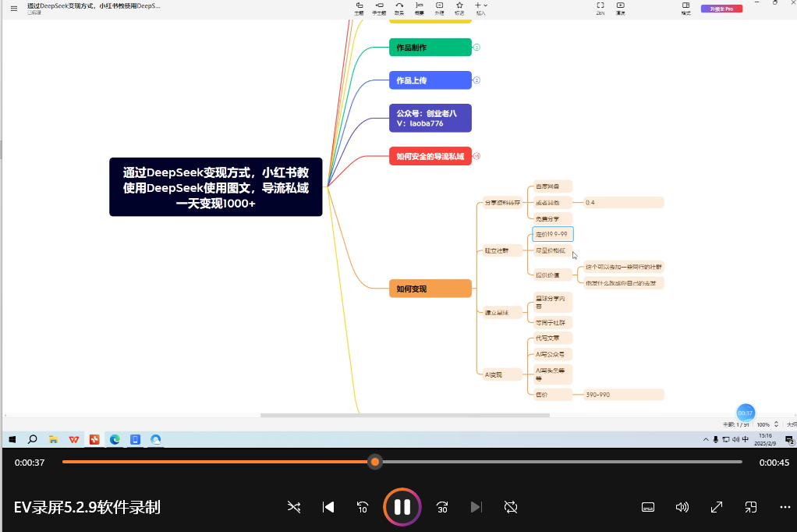The width and height of the screenshot is (797, 532).
Task: Select the 公众号: 创业老八 node
Action: click(430, 118)
